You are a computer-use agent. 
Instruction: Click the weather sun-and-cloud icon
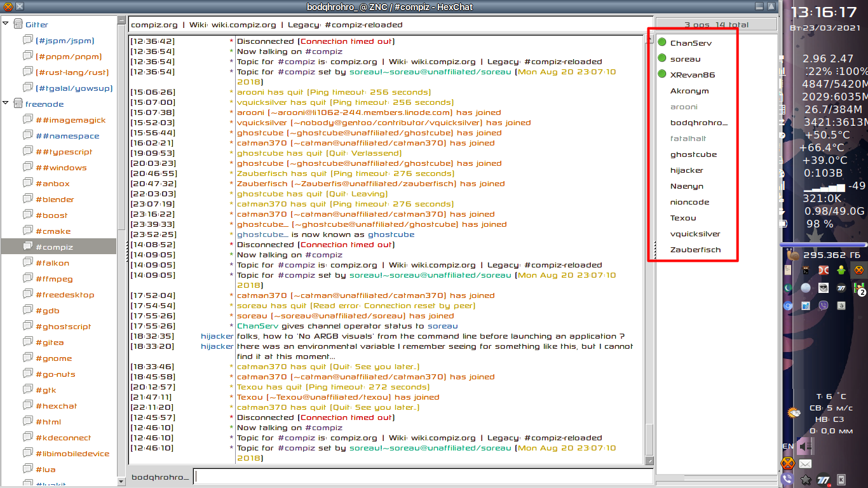pyautogui.click(x=794, y=413)
